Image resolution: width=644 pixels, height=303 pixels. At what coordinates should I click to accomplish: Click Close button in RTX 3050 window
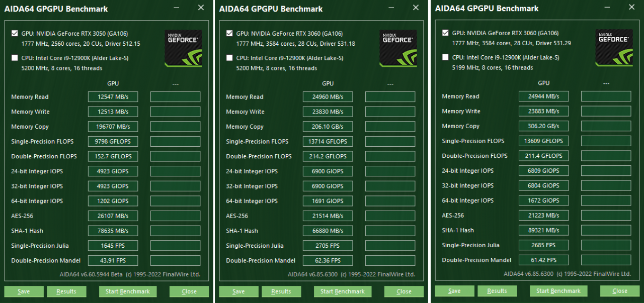click(189, 291)
